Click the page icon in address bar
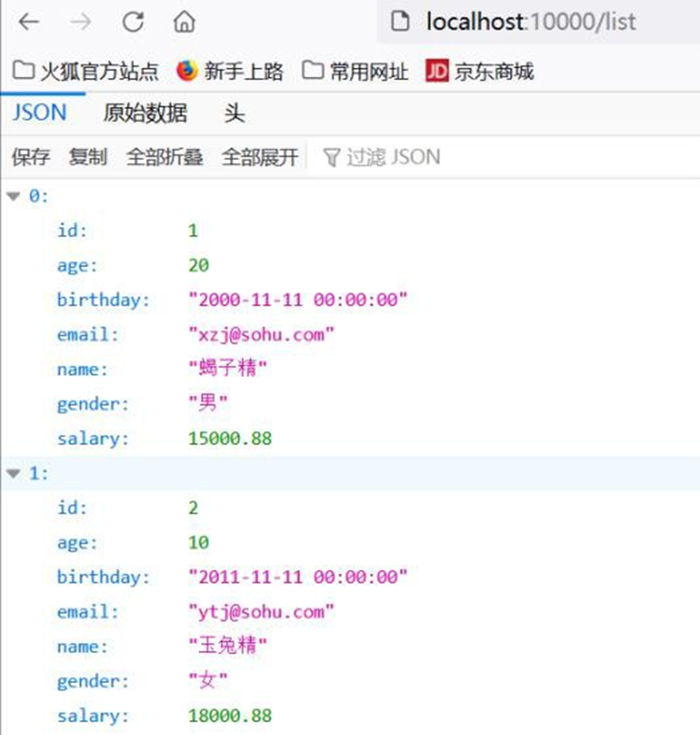Viewport: 700px width, 735px height. coord(400,22)
